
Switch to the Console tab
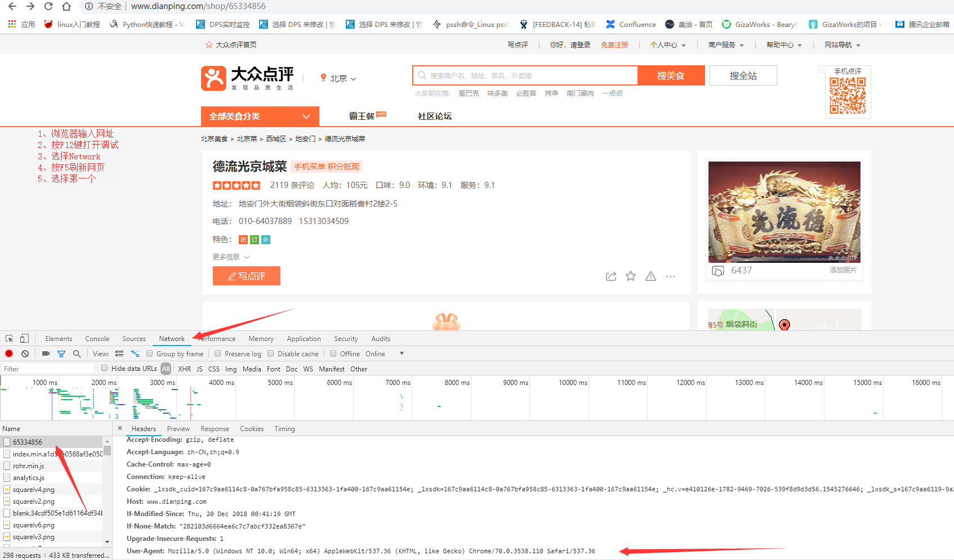(x=97, y=338)
